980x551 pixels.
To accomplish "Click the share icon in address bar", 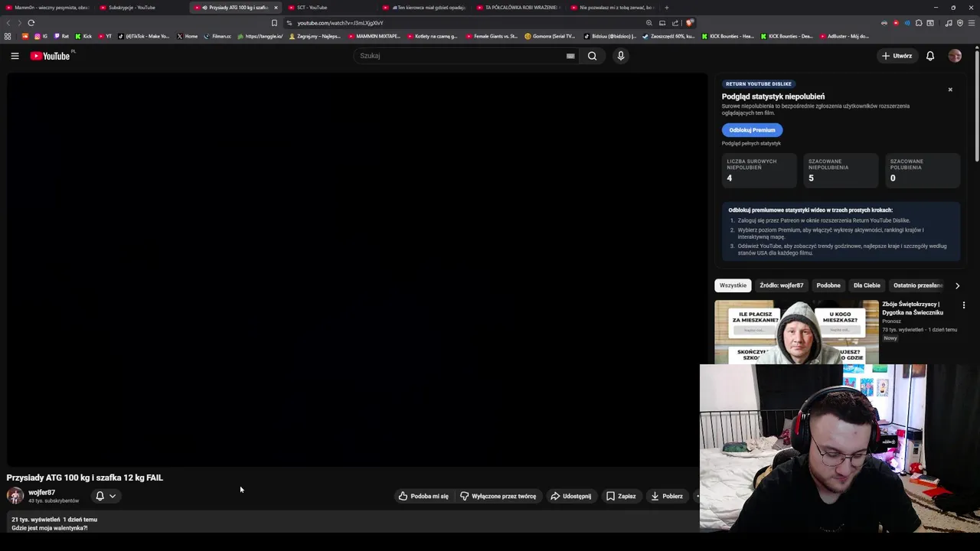I will coord(675,23).
